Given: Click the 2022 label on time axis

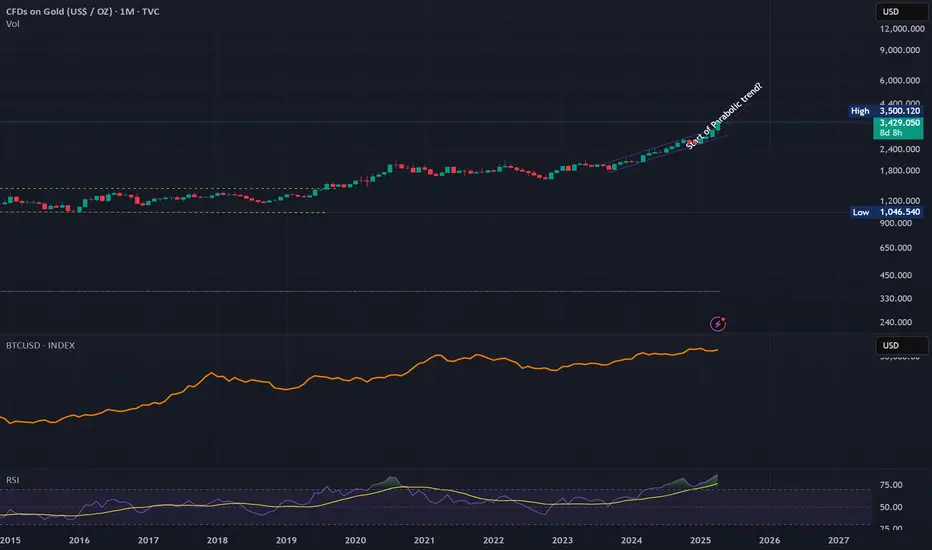Looking at the screenshot, I should [493, 540].
